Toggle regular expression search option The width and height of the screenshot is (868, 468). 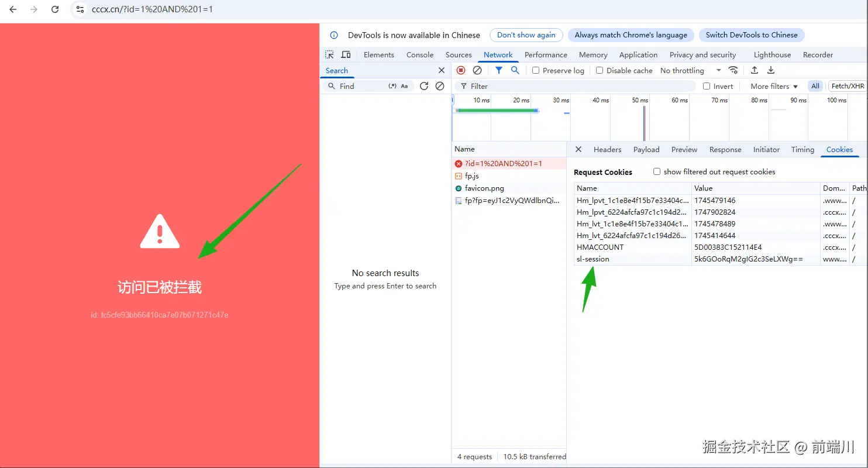pos(392,86)
